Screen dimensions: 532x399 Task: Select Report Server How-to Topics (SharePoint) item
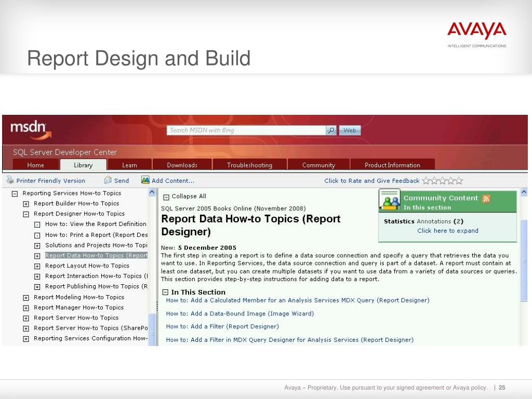tap(90, 328)
